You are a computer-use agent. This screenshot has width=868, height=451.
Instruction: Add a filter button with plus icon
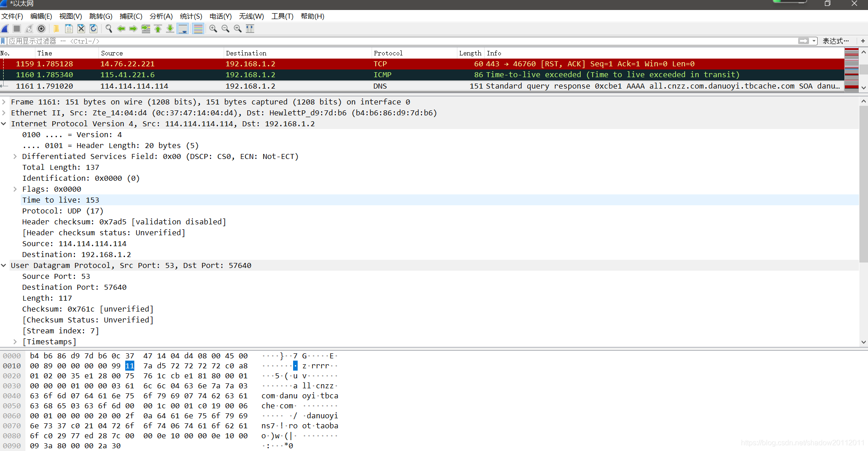863,41
